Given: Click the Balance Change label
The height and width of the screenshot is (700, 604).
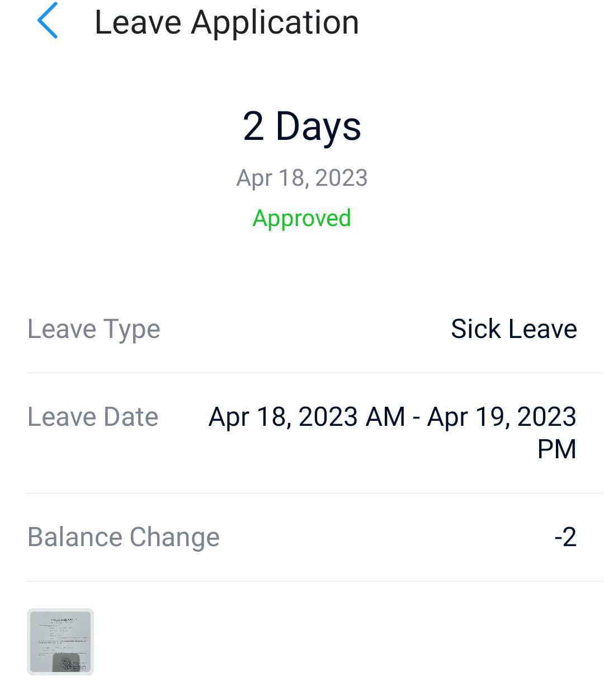Looking at the screenshot, I should click(124, 537).
